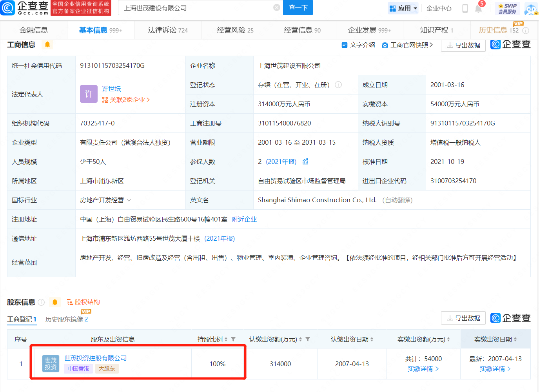The height and width of the screenshot is (392, 539).
Task: Clear the search box with the X icon
Action: click(x=277, y=8)
